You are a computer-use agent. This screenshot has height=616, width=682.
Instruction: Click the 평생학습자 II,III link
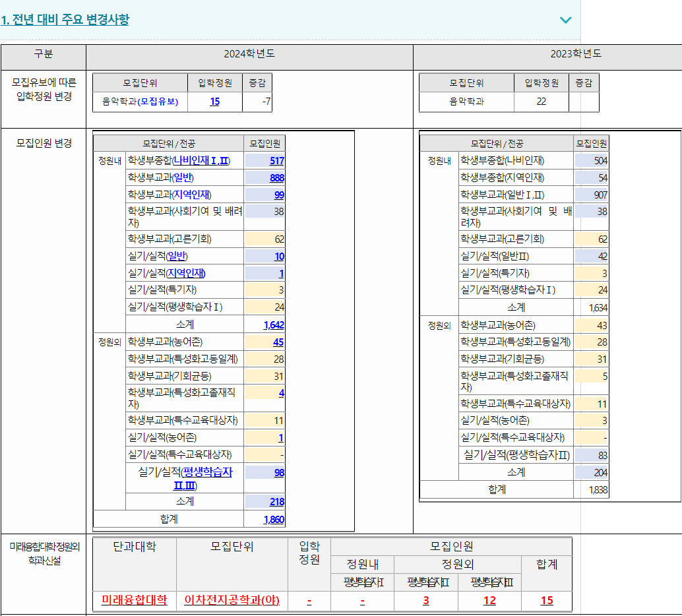pyautogui.click(x=203, y=479)
